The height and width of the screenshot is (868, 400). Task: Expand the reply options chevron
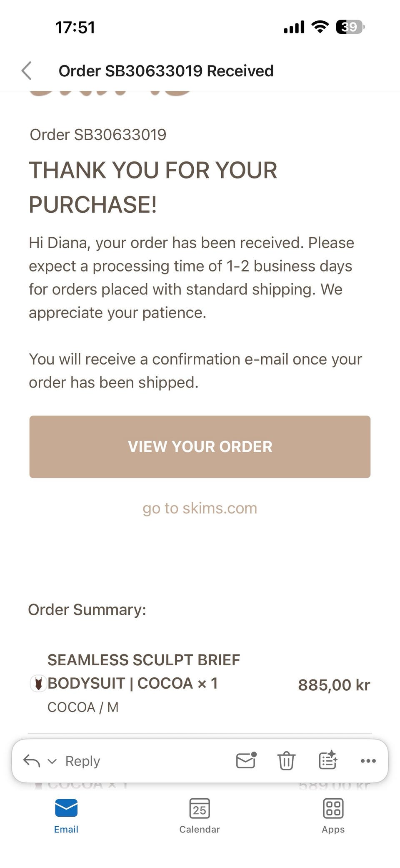(x=52, y=761)
